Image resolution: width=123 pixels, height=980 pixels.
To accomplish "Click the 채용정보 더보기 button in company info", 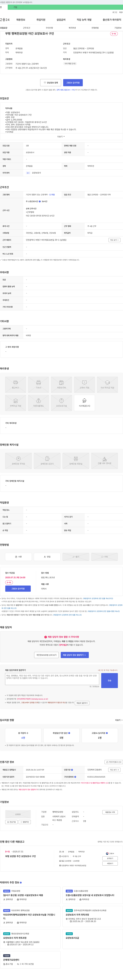I will [110, 812].
